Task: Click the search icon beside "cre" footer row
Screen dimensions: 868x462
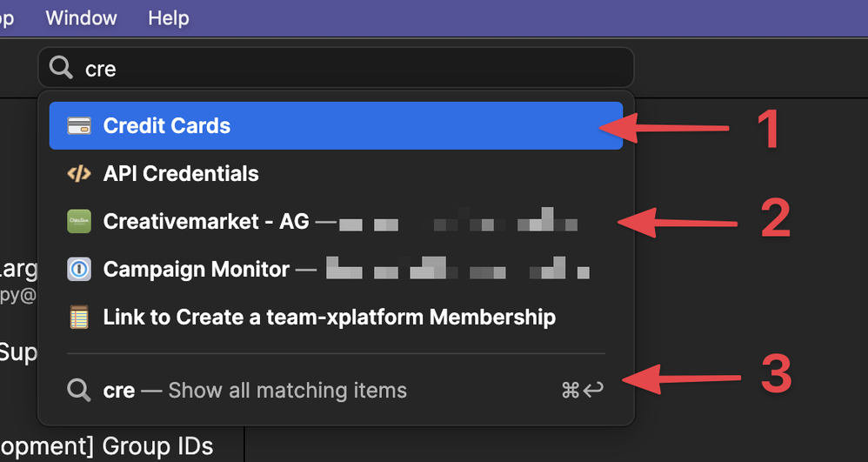Action: point(79,390)
